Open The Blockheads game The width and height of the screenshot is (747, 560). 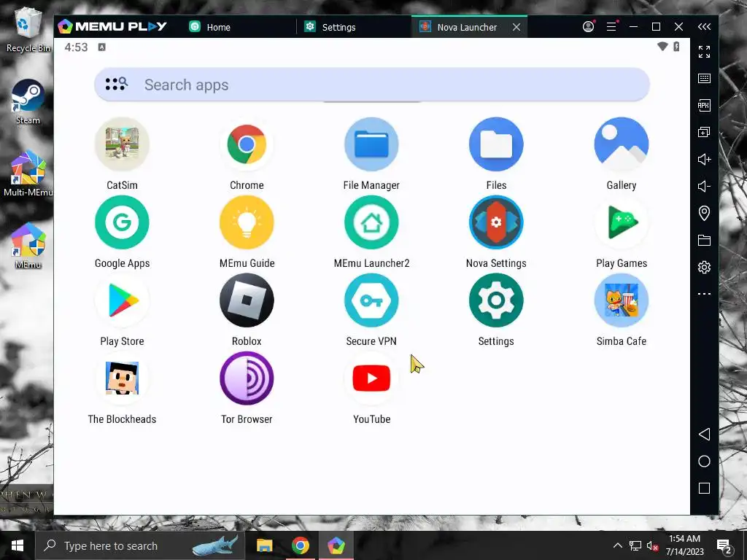click(122, 378)
